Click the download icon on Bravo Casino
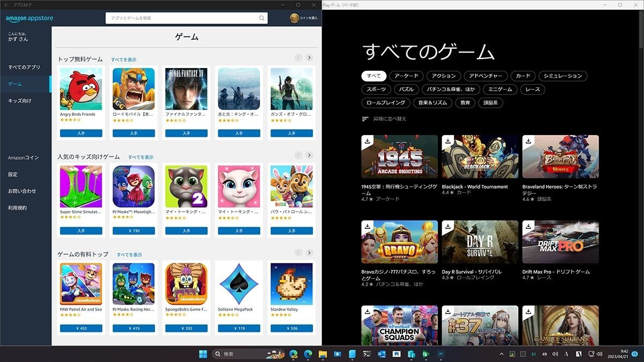The width and height of the screenshot is (644, 362). click(367, 226)
